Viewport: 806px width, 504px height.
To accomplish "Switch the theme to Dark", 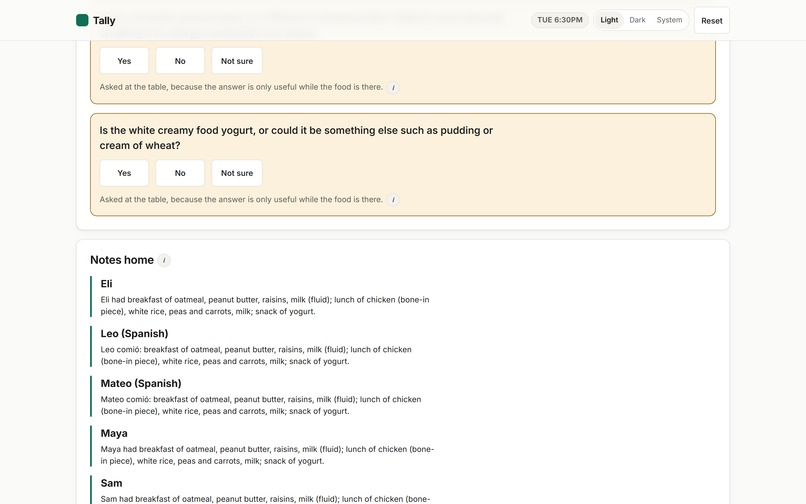I will 637,20.
